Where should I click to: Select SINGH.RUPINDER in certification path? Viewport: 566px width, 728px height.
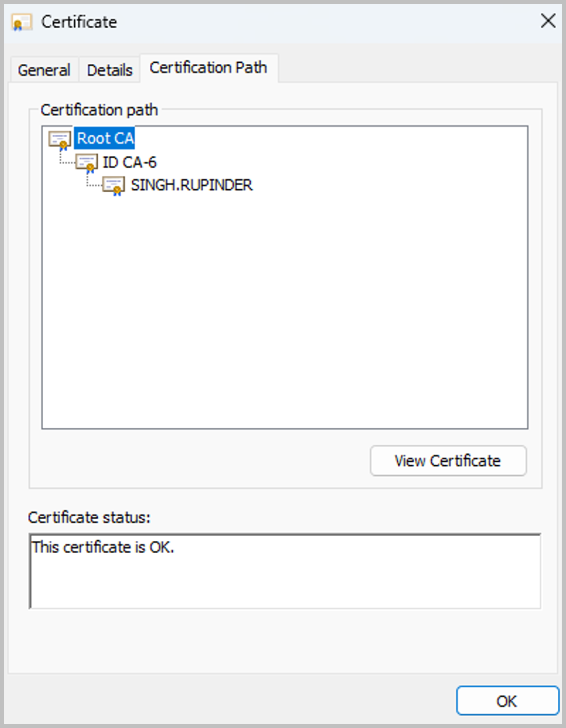pyautogui.click(x=191, y=185)
